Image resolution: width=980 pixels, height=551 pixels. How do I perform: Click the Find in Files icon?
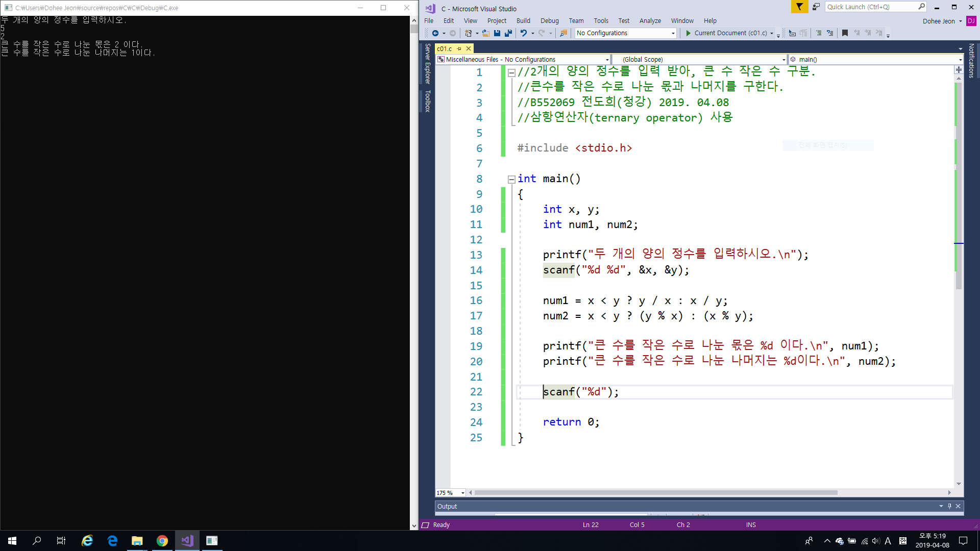563,33
